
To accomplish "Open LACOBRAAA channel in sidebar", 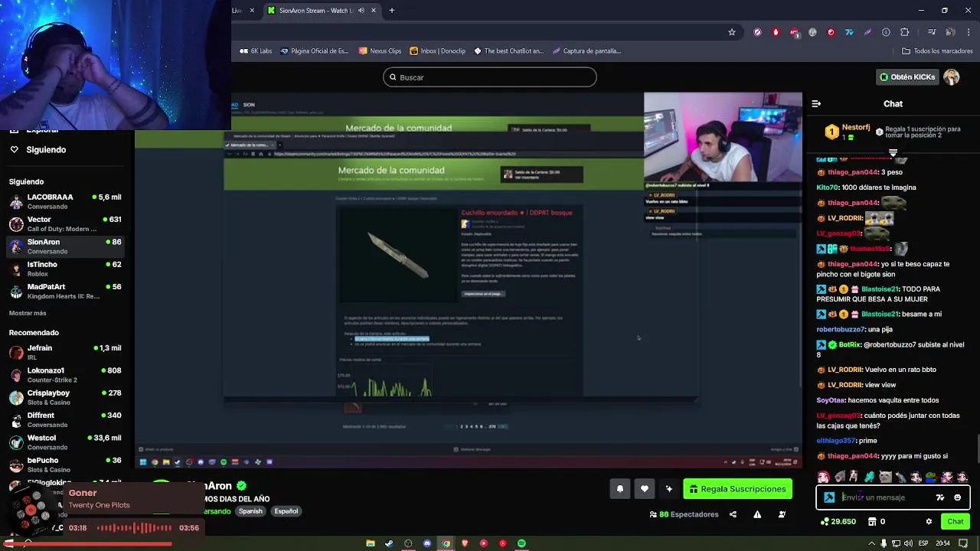I will pyautogui.click(x=67, y=202).
